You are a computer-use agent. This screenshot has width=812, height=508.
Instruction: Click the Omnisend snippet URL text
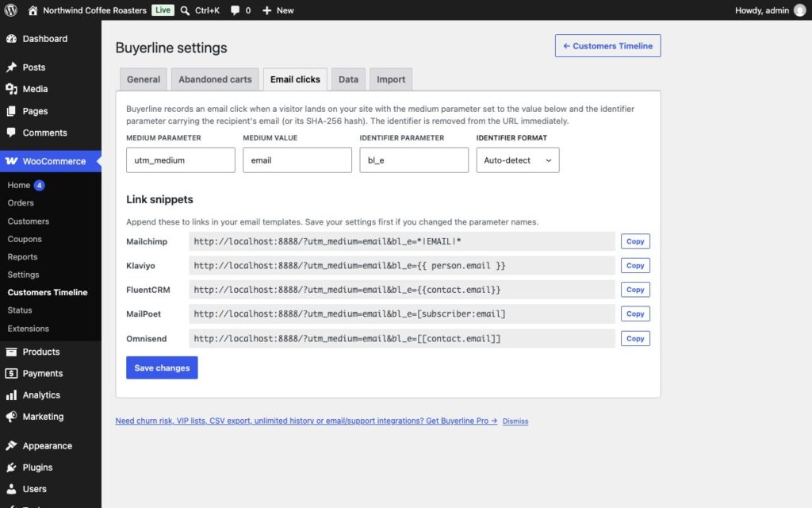tap(347, 338)
